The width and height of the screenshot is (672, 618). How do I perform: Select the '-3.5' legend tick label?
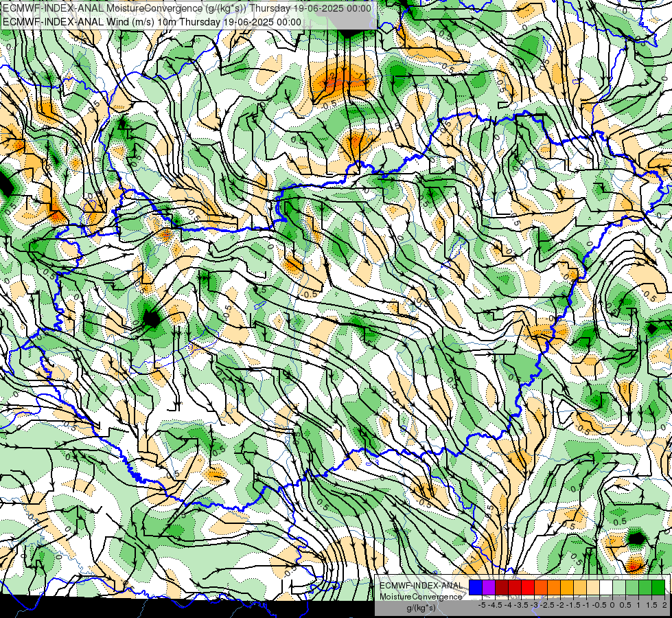521,605
